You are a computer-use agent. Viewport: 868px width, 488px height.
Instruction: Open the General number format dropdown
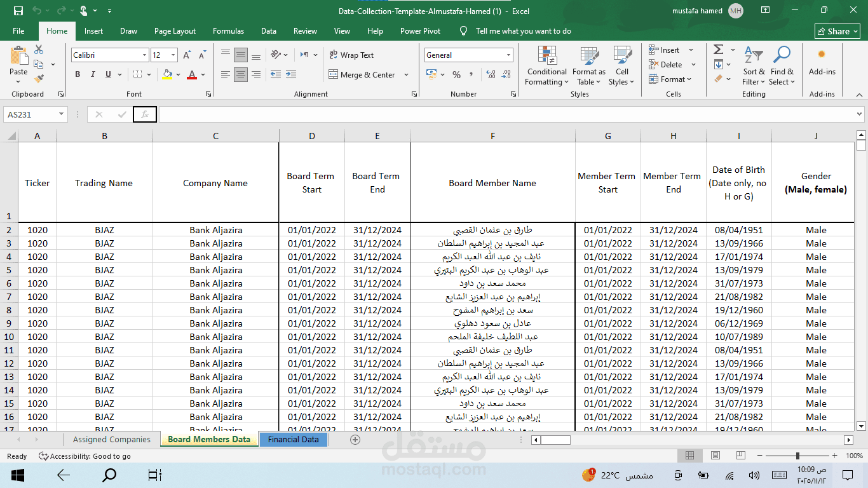point(508,55)
